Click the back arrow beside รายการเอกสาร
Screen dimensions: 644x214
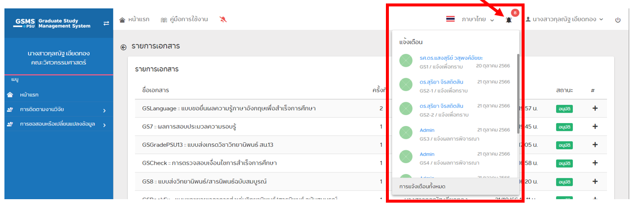click(123, 47)
